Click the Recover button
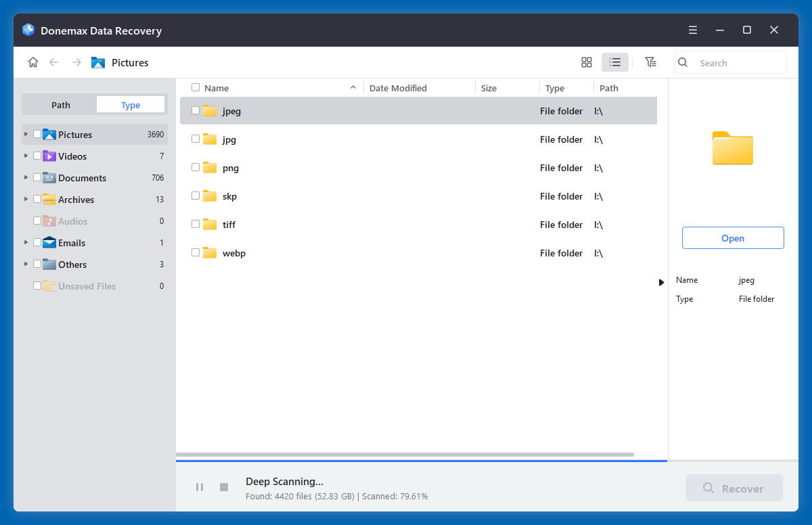 pyautogui.click(x=734, y=488)
